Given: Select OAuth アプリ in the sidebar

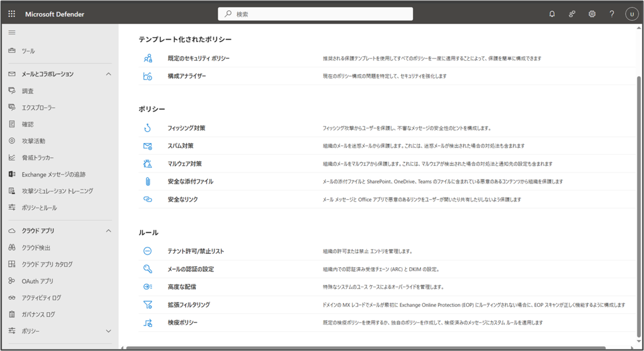Looking at the screenshot, I should pyautogui.click(x=38, y=281).
